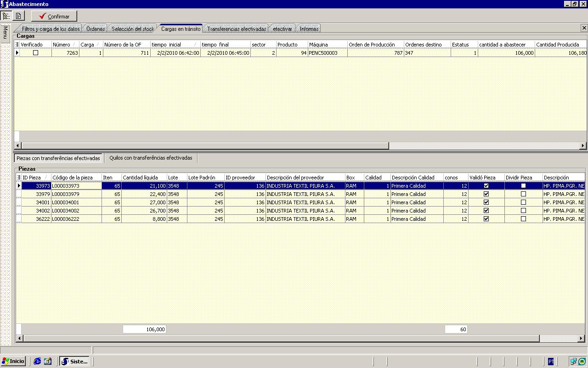Click the tree view toolbar icon
This screenshot has width=588, height=368.
[6, 16]
